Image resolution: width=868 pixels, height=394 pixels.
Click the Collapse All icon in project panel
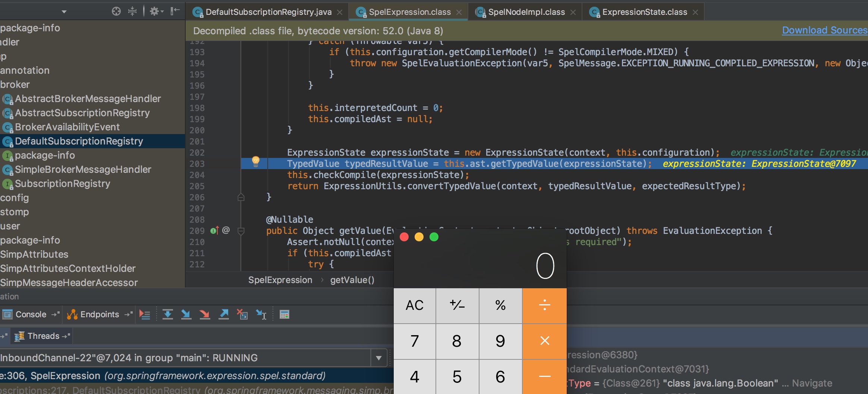point(132,12)
